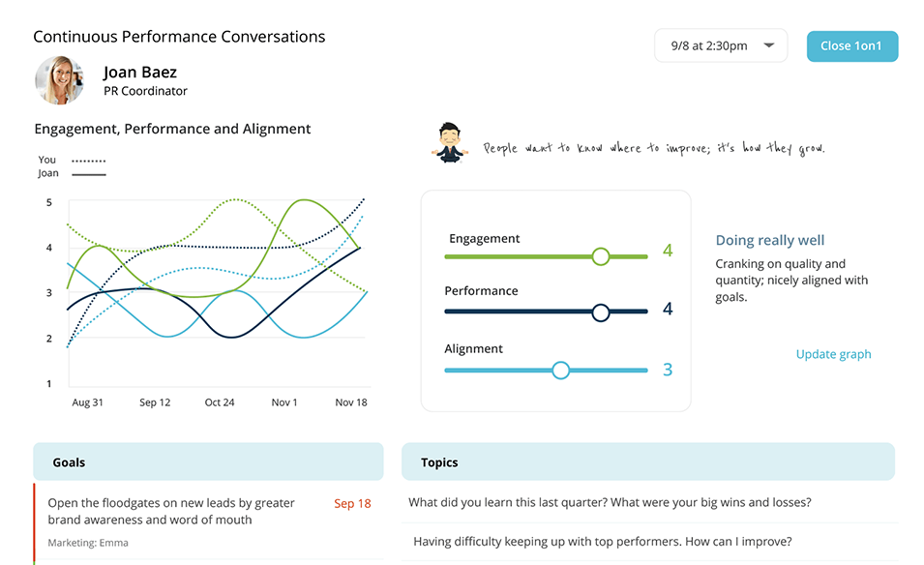Click the Engagement slider handle
This screenshot has width=924, height=565.
(x=601, y=256)
